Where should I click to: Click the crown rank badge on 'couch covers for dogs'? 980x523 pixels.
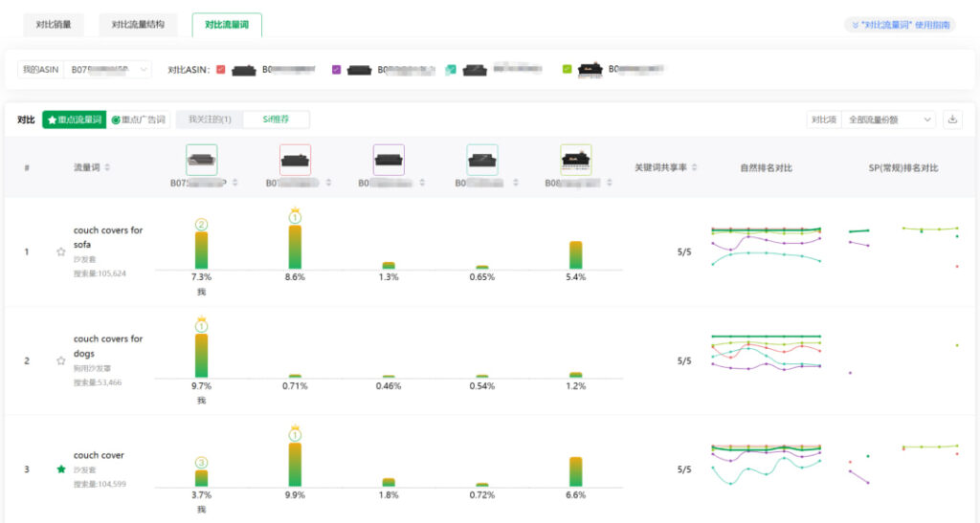[x=201, y=325]
